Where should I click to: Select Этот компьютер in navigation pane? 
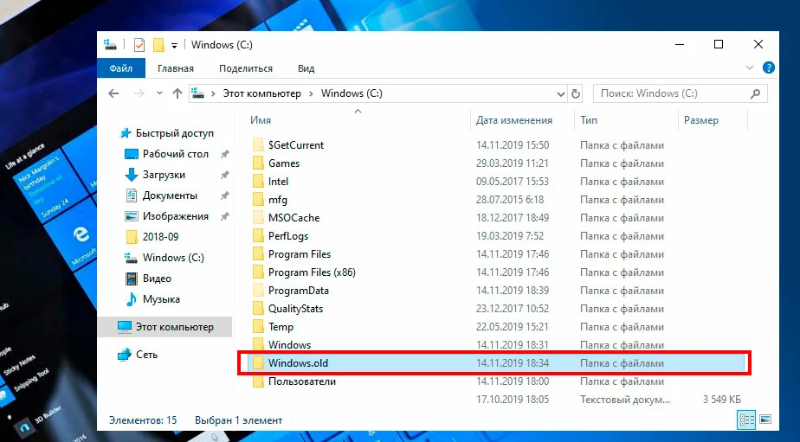coord(164,327)
